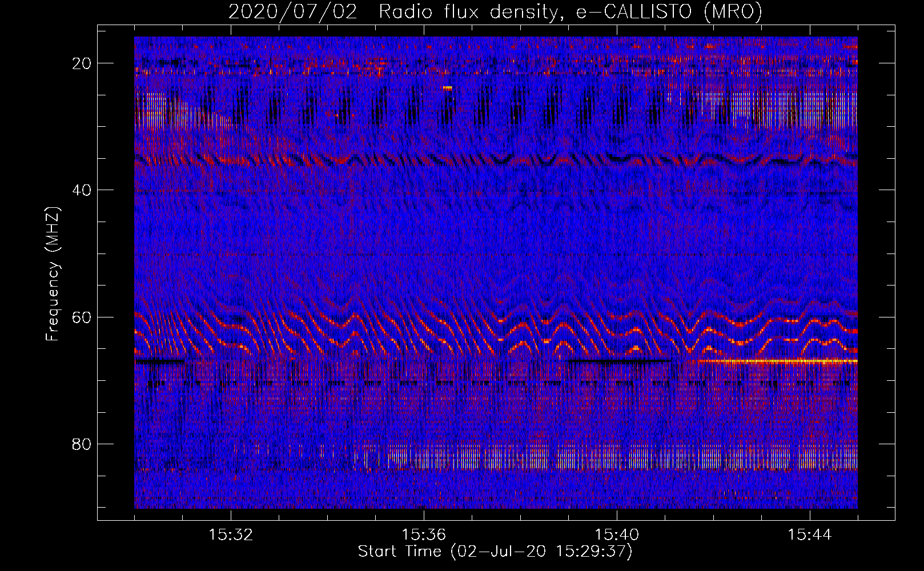This screenshot has width=924, height=571.
Task: Click the '60' frequency tick label
Action: 82,317
